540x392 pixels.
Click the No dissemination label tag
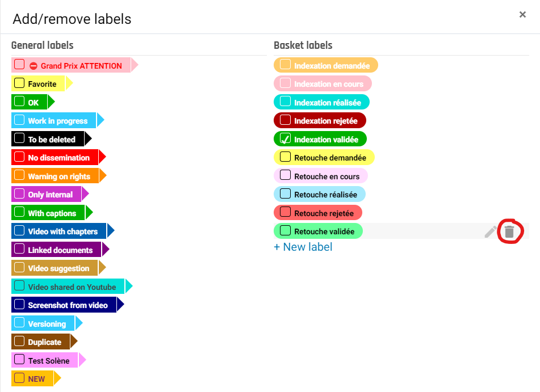pos(58,158)
